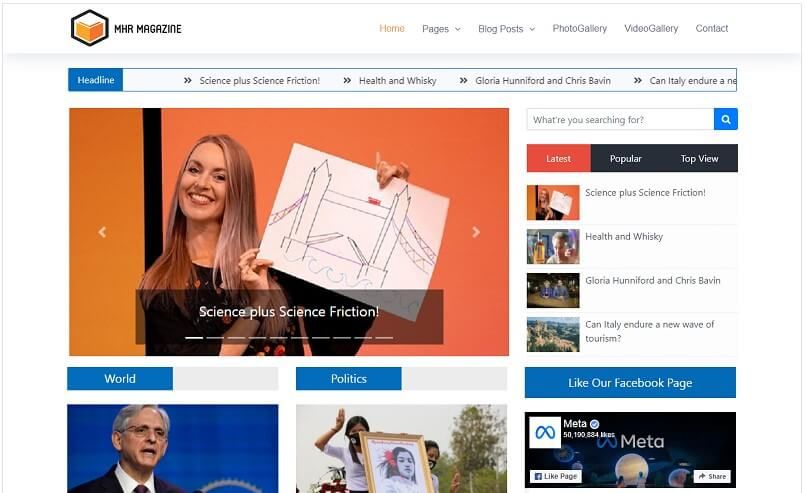Click the Meta verified badge icon
This screenshot has height=493, width=806.
tap(595, 424)
